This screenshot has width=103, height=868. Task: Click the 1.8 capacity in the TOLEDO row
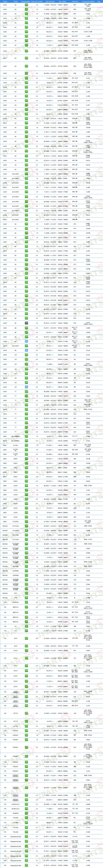click(37, 521)
